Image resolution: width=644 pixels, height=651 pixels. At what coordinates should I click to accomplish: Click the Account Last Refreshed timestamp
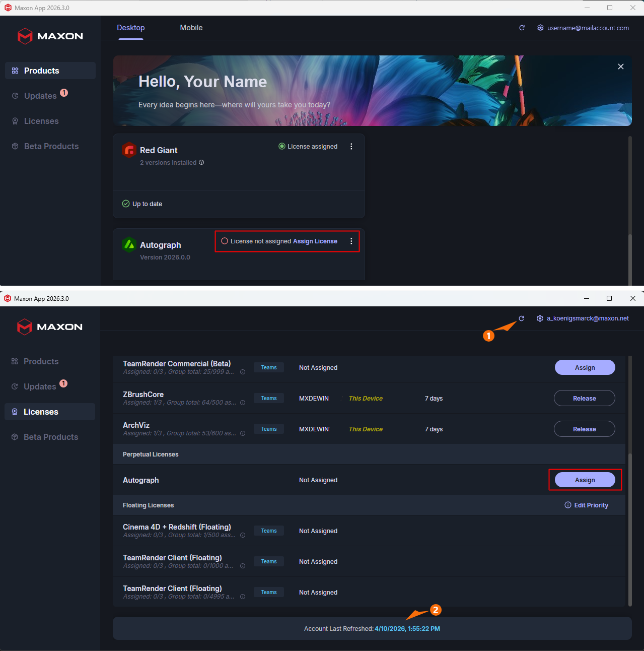407,628
